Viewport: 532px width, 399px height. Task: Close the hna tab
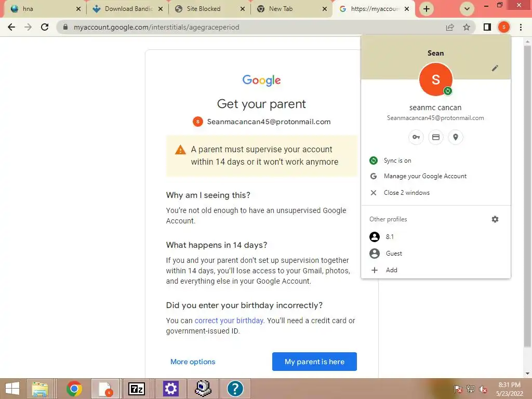[78, 9]
